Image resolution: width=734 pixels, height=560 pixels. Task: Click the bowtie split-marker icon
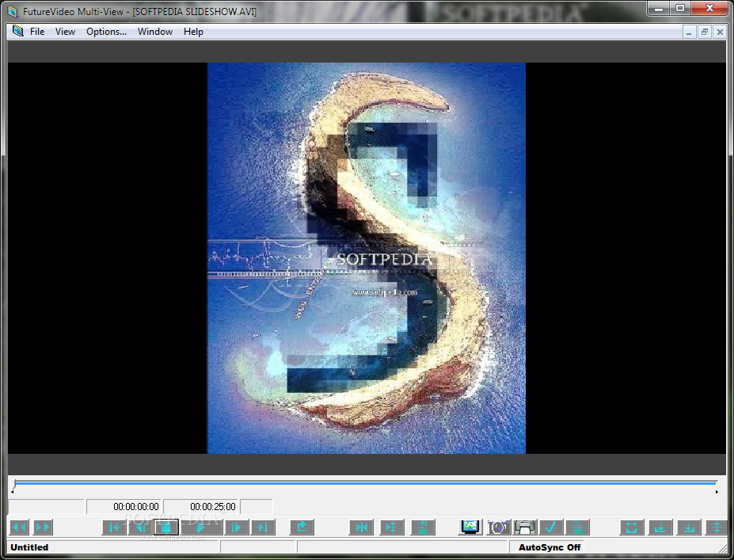pyautogui.click(x=361, y=528)
